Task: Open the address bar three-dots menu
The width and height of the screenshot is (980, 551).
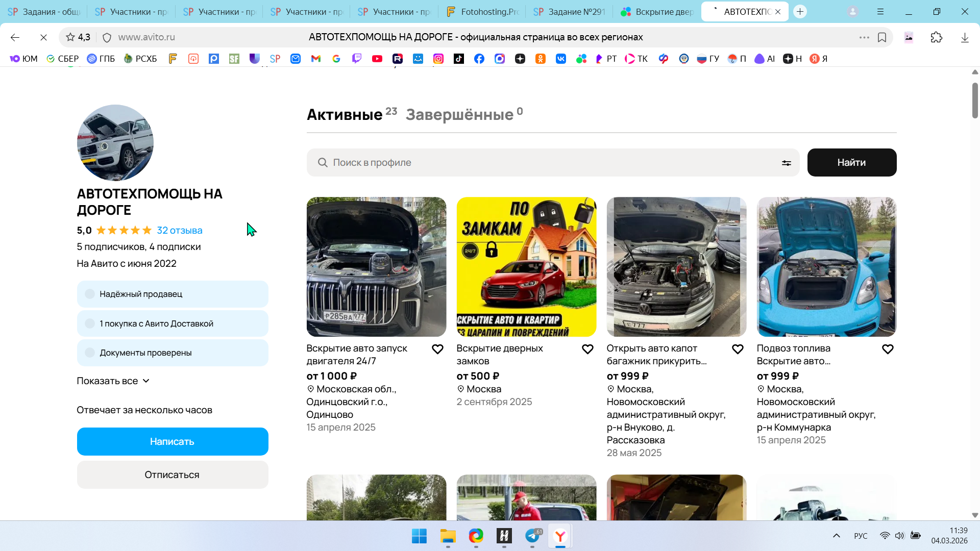Action: pos(864,37)
